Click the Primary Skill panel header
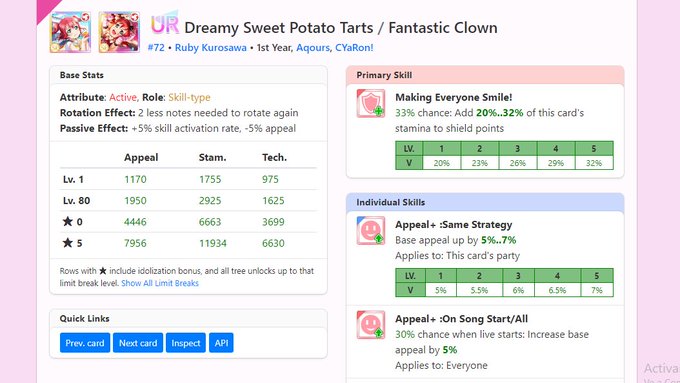This screenshot has height=383, width=680. (485, 75)
